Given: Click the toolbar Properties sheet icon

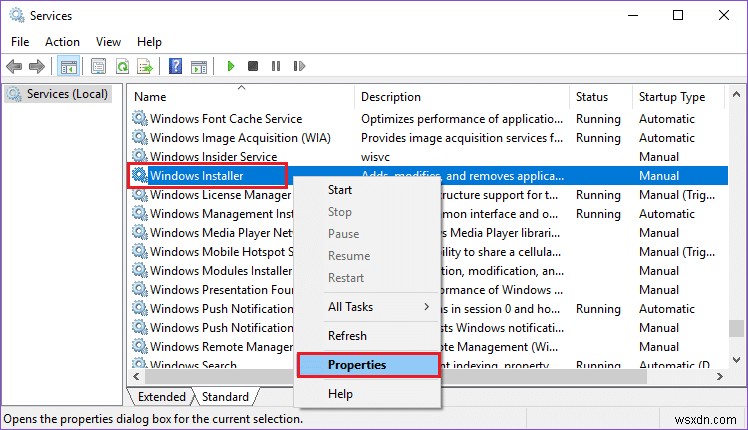Looking at the screenshot, I should pos(98,66).
